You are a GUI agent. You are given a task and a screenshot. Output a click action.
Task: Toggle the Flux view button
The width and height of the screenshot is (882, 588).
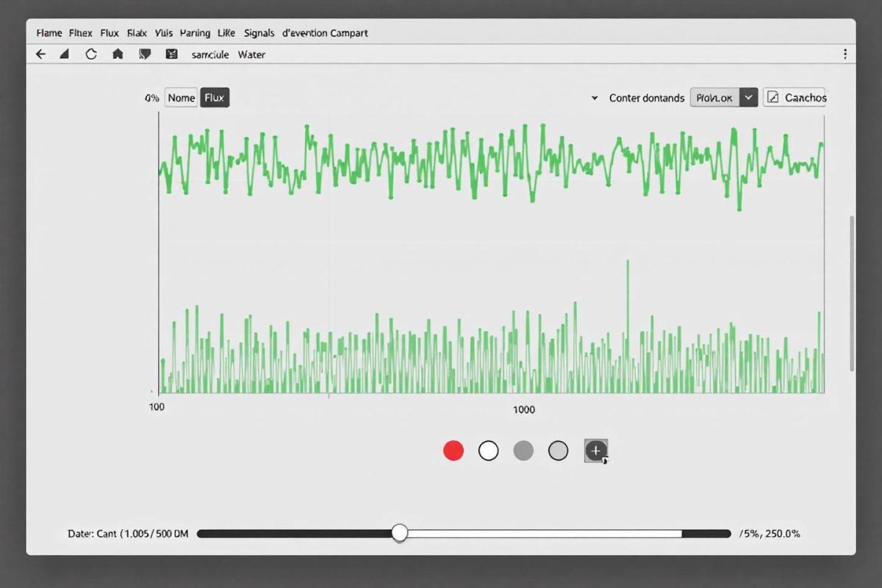pos(215,98)
